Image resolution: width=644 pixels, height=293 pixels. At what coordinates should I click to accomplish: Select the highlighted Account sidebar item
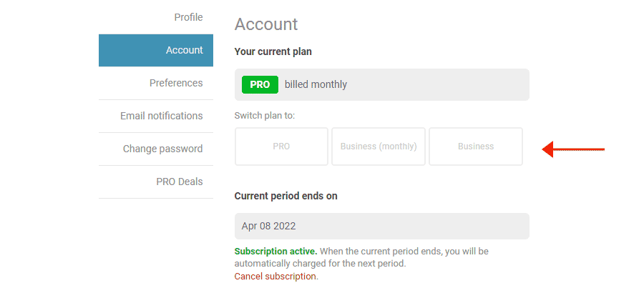[x=156, y=50]
